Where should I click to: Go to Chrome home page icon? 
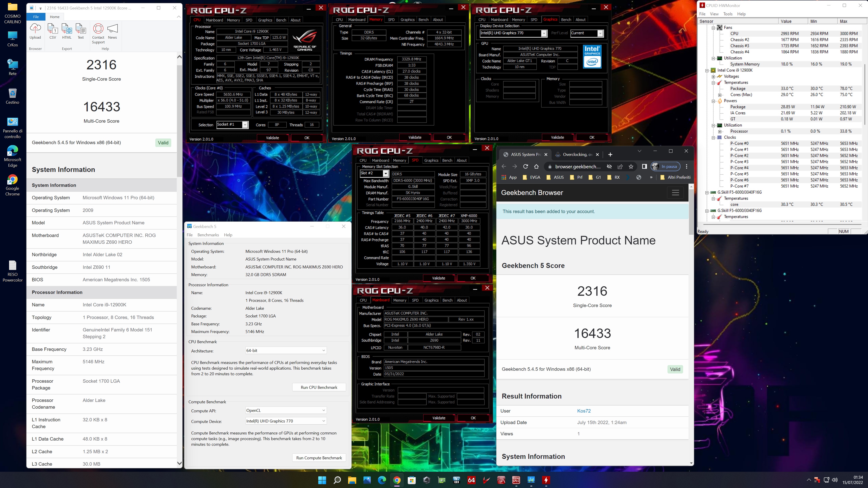coord(536,166)
